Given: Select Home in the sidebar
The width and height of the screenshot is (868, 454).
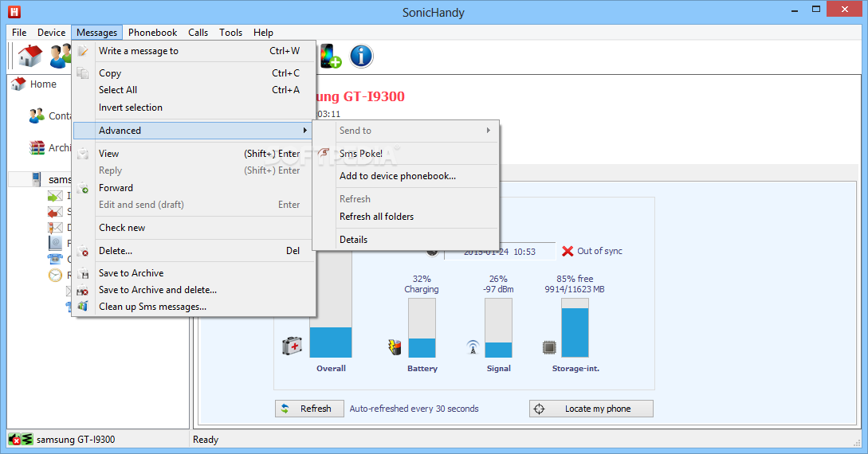Looking at the screenshot, I should click(x=43, y=84).
